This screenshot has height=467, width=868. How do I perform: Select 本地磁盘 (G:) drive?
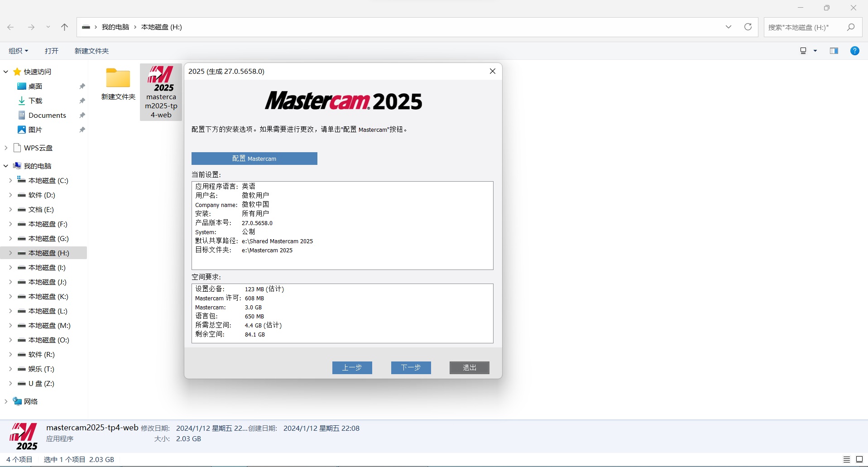48,238
